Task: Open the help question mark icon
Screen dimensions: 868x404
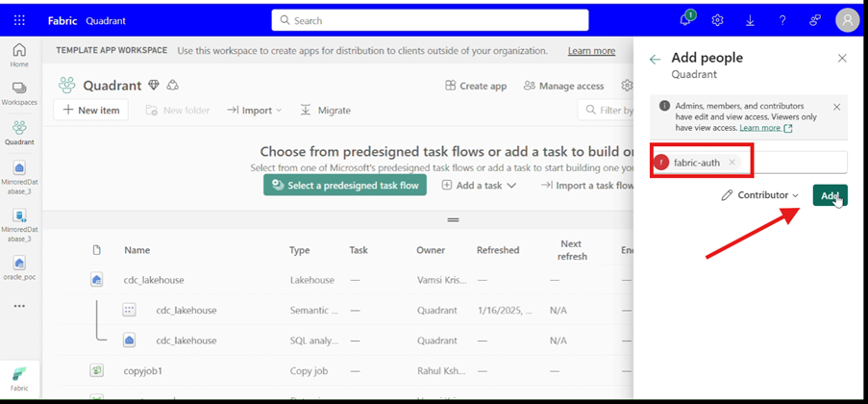Action: coord(782,20)
